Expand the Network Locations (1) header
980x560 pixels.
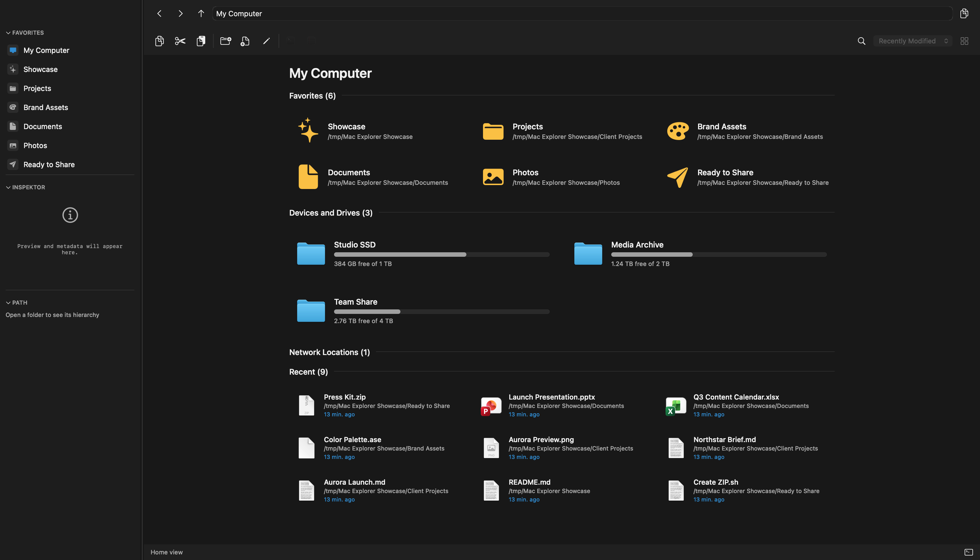(330, 352)
